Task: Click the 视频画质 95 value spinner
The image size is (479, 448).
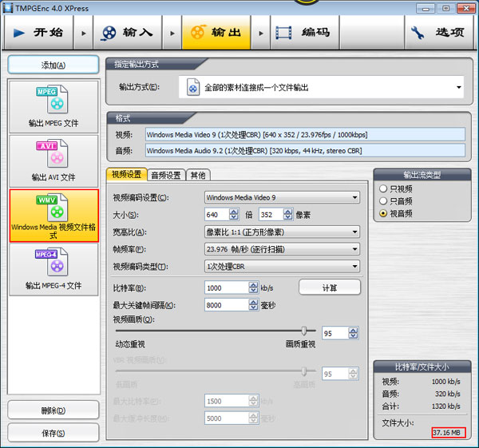Action: tap(353, 333)
